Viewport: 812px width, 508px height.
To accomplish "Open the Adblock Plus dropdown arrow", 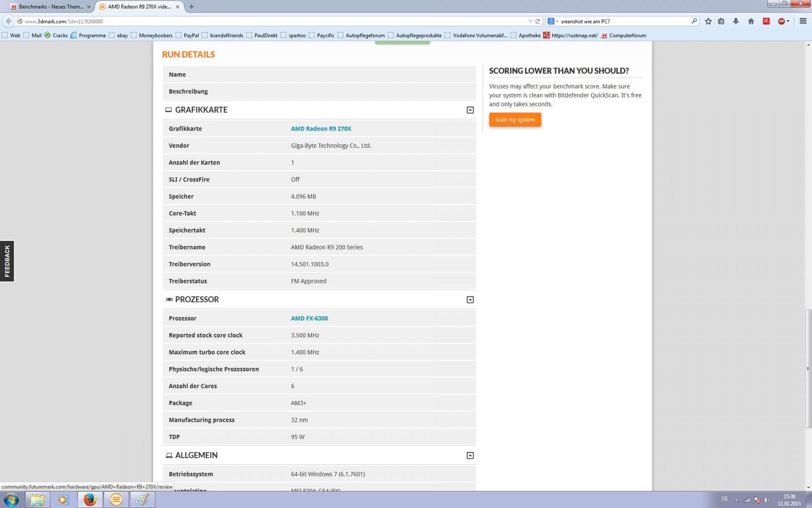I will (788, 21).
